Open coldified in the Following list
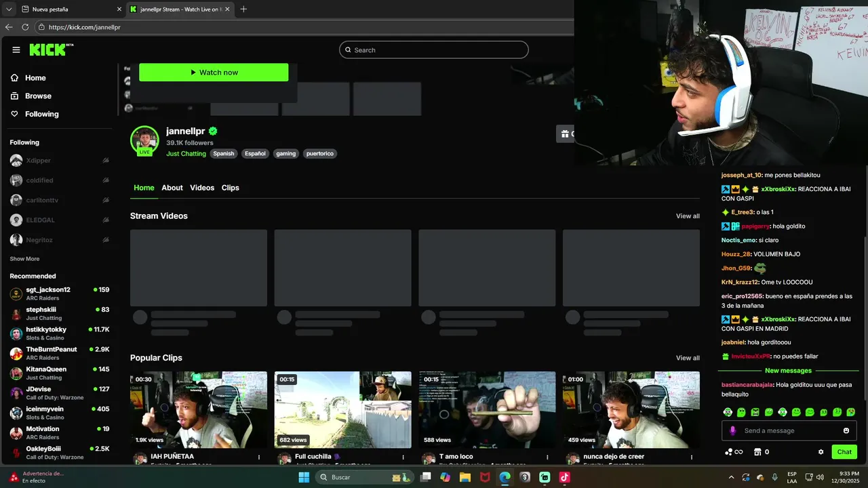This screenshot has height=488, width=868. pyautogui.click(x=60, y=180)
